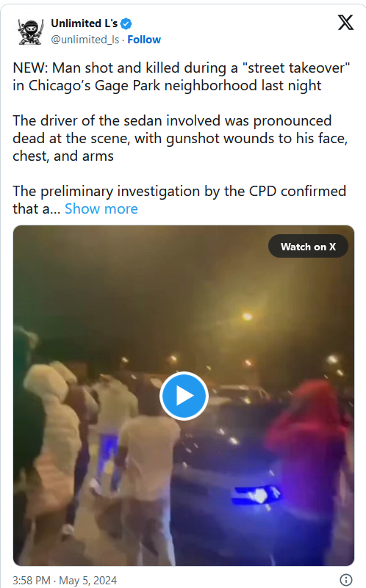Click the 'driver of the sedan' paragraph
Image resolution: width=366 pixels, height=588 pixels.
180,138
